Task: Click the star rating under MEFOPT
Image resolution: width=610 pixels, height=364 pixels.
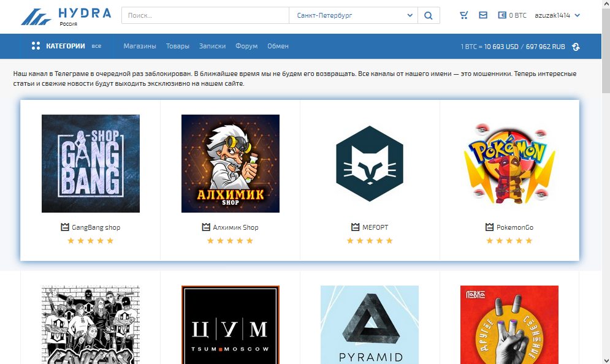Action: 370,241
